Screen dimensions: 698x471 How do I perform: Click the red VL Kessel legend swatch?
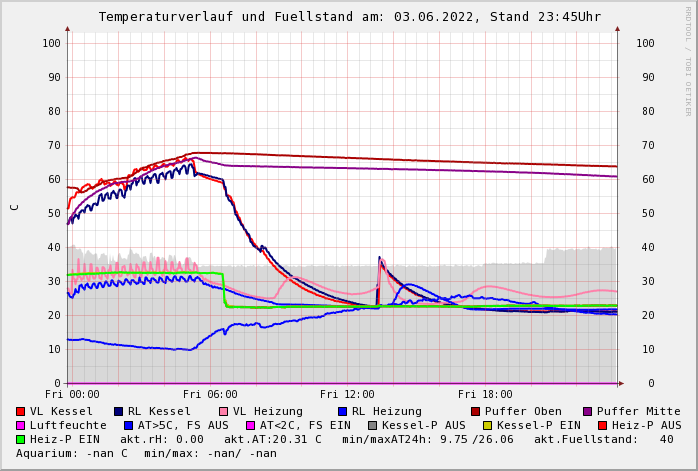point(20,411)
